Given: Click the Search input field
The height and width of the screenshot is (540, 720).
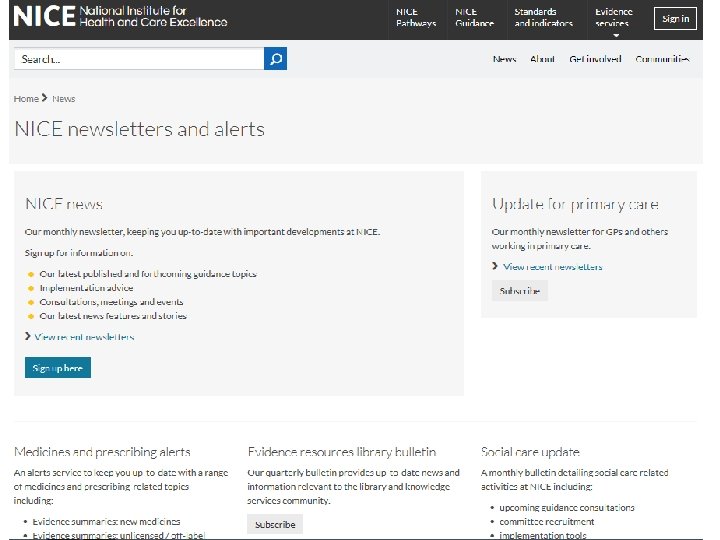Looking at the screenshot, I should (x=139, y=59).
